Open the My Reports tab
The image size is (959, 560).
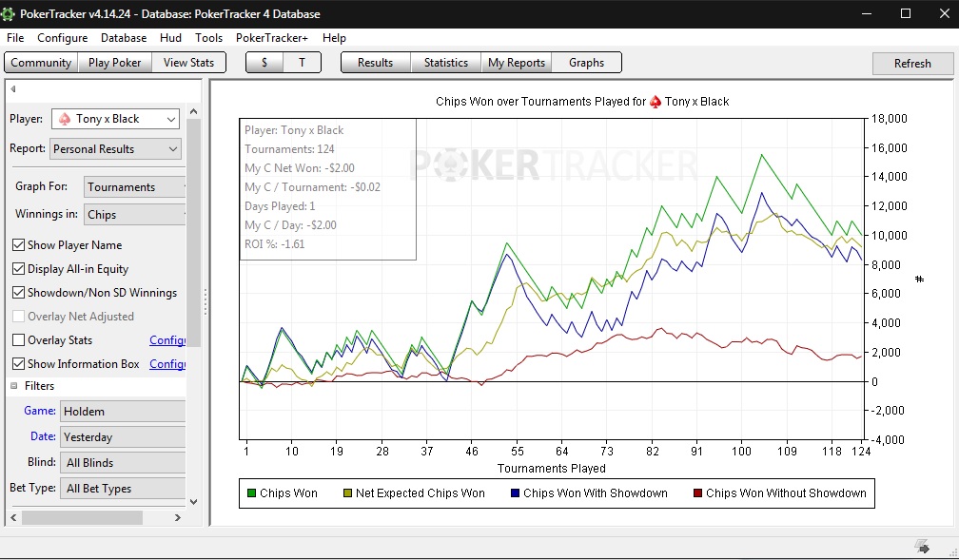tap(517, 63)
